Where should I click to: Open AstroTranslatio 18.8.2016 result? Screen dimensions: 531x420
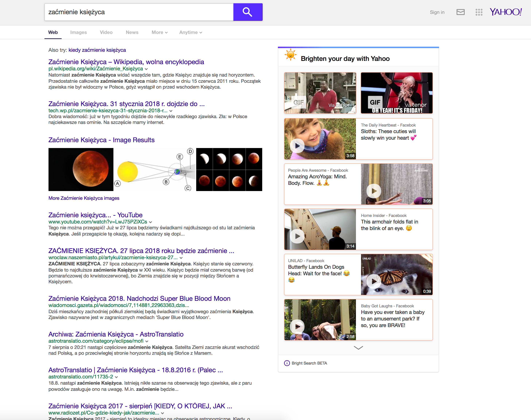(x=135, y=370)
